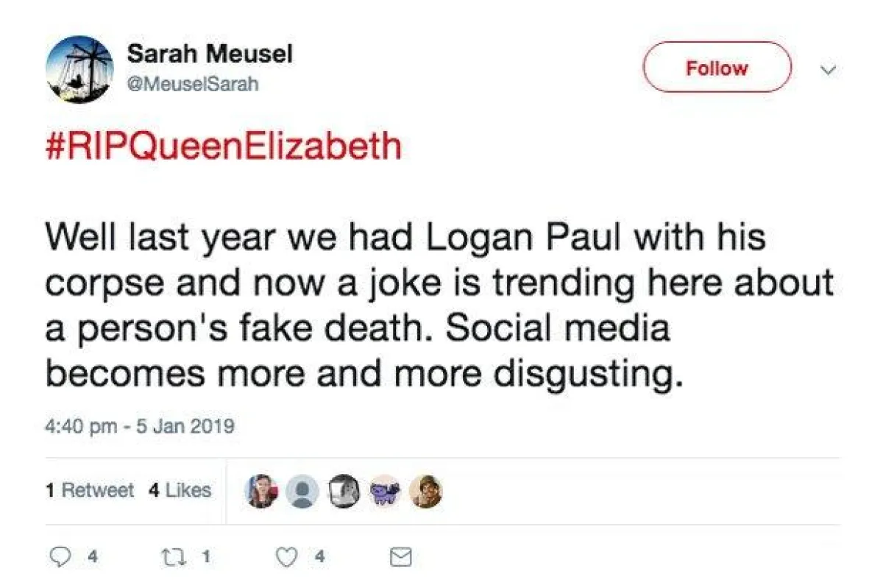
Task: Open the last sepia-toned liker avatar
Action: click(x=425, y=491)
